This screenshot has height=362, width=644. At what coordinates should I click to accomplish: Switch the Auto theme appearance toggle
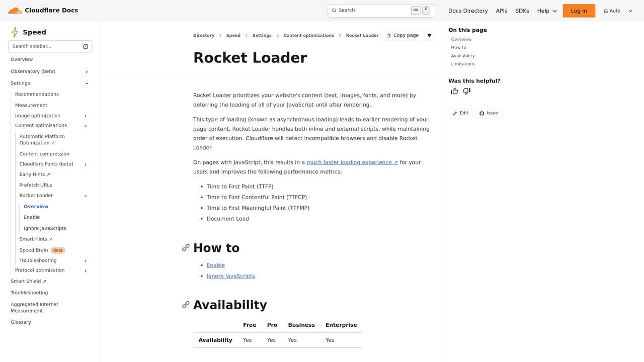[617, 11]
